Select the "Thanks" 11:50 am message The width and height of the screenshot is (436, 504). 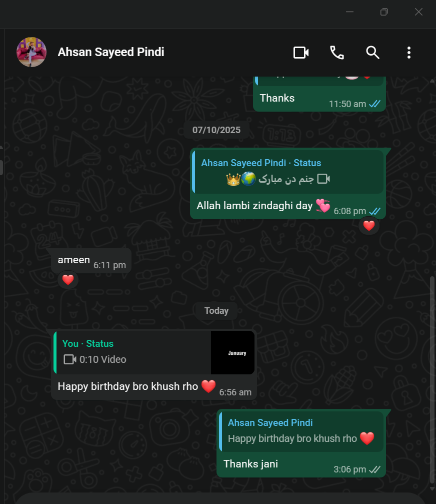point(319,100)
